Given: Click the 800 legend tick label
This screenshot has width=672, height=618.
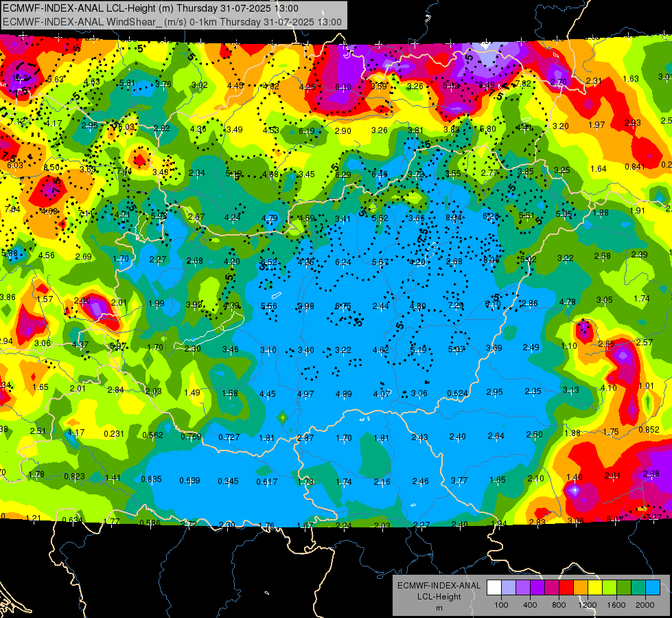Looking at the screenshot, I should pos(559,605).
